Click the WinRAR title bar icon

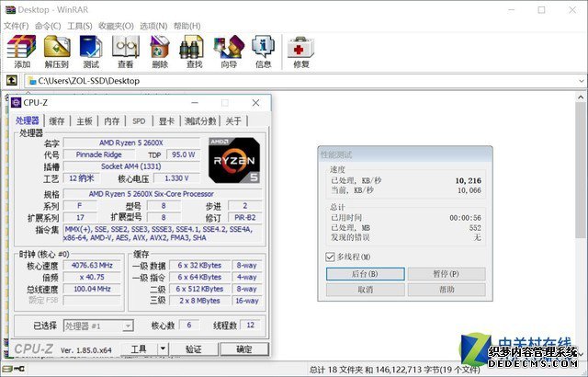10,9
